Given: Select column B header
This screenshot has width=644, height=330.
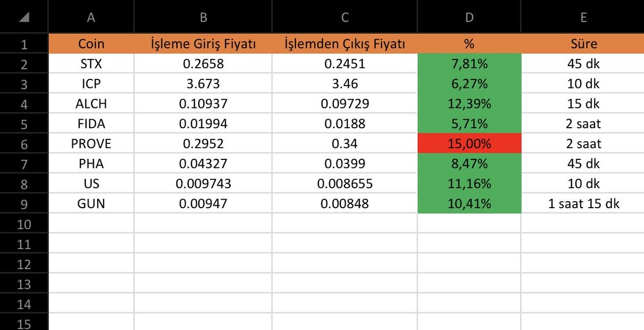Looking at the screenshot, I should point(203,17).
